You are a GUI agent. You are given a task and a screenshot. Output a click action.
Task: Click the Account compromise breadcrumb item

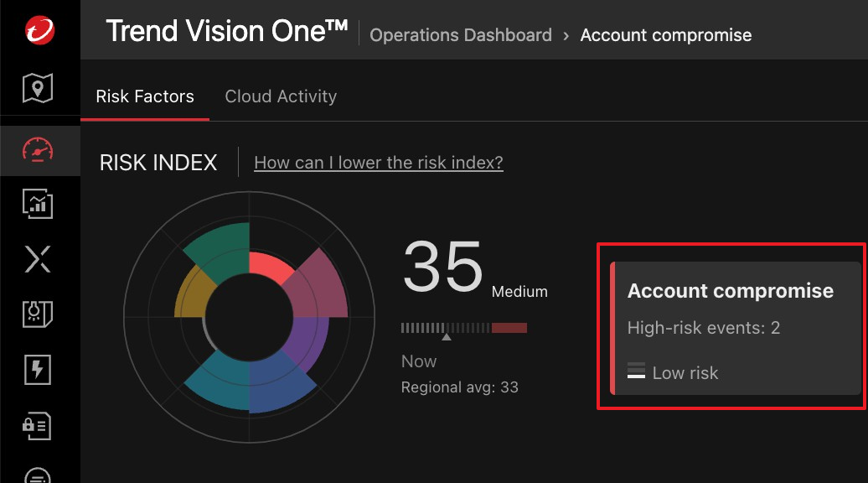[x=666, y=35]
